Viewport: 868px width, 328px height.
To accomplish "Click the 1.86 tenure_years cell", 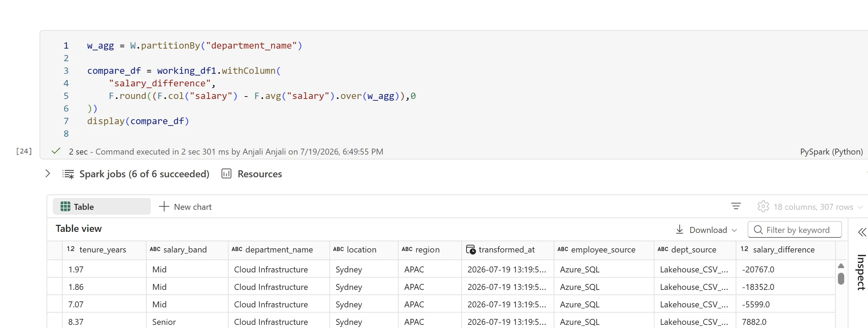I will 104,287.
